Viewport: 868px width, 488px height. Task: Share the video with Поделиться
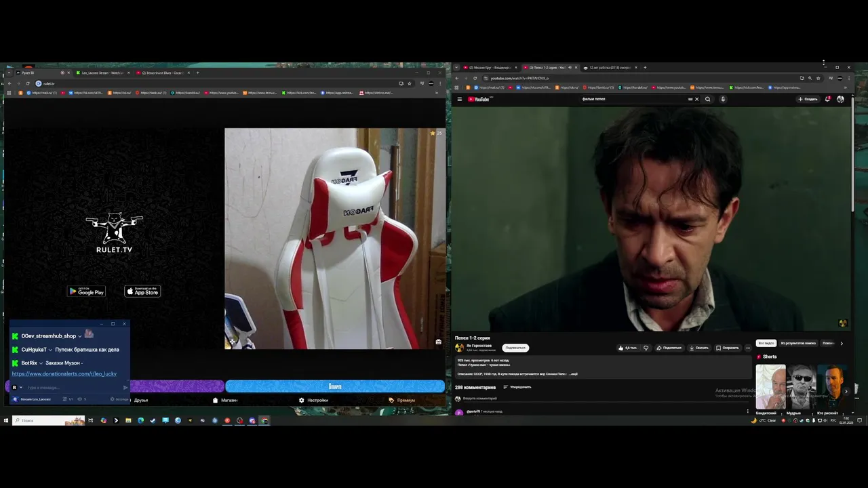[x=669, y=348]
